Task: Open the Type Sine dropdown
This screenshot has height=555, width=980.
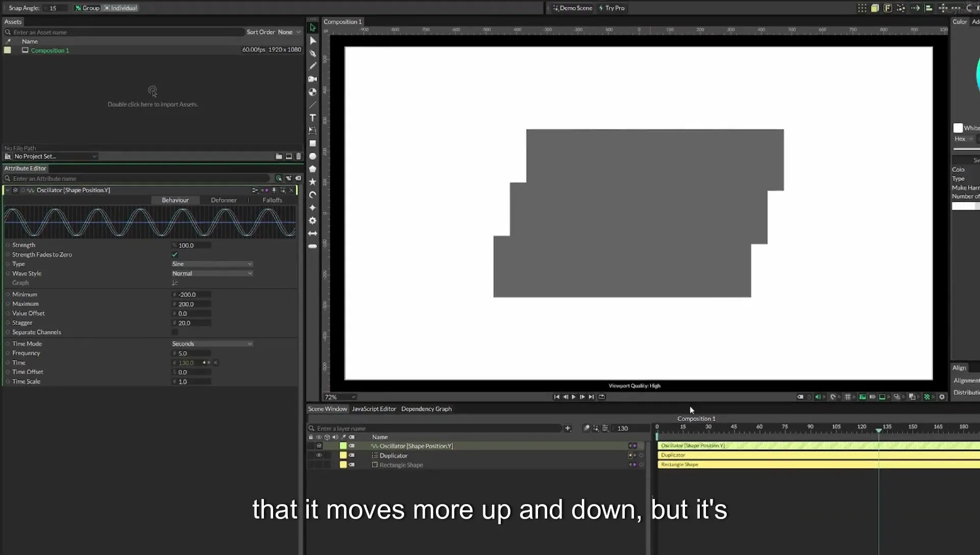Action: [x=212, y=264]
